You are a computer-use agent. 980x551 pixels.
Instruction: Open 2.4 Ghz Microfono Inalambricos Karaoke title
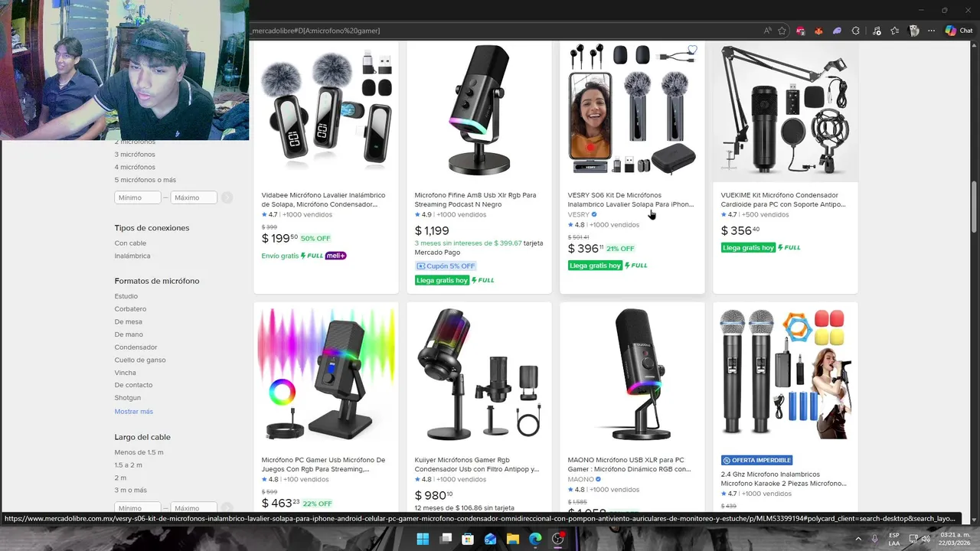pyautogui.click(x=783, y=479)
